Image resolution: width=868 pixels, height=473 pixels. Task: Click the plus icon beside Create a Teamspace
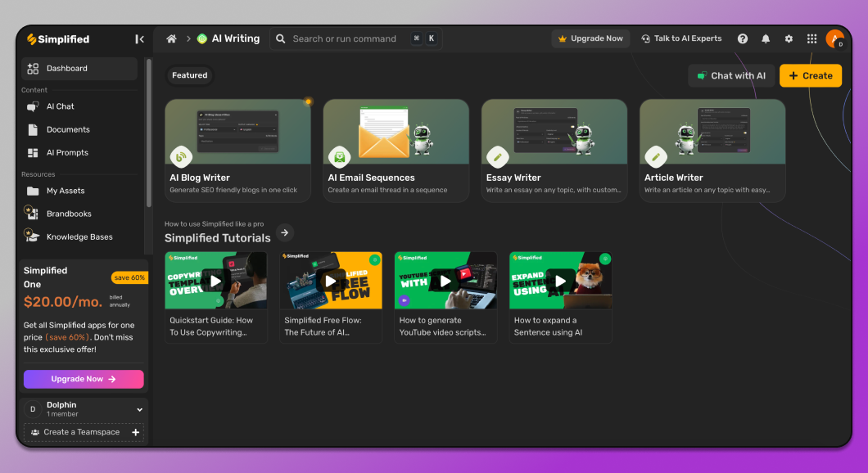[x=136, y=432]
